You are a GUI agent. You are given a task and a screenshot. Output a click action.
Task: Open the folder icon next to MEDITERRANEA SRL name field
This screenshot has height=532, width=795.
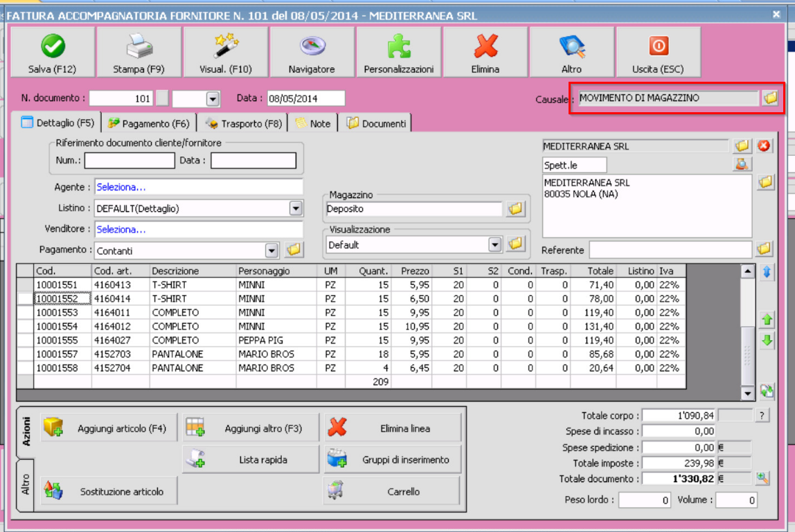point(742,146)
